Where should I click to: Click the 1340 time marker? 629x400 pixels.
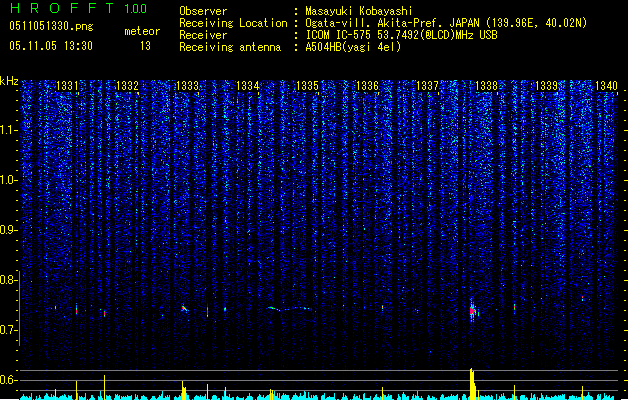tap(607, 86)
